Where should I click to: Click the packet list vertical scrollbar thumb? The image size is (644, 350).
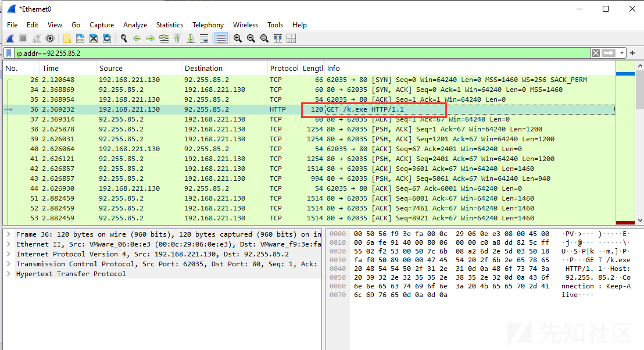[x=640, y=90]
